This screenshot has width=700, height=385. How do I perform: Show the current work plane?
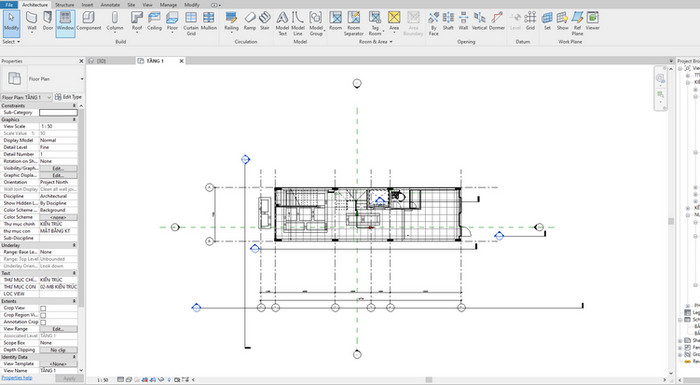[x=562, y=21]
